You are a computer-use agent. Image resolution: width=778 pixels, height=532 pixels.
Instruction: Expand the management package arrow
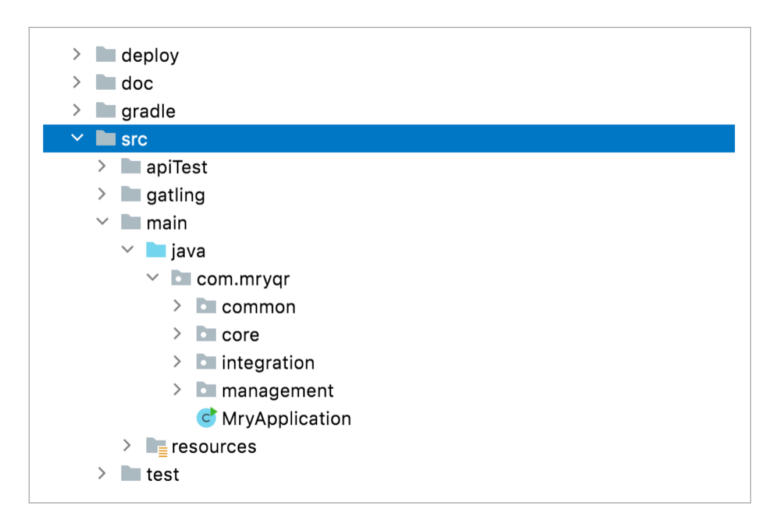coord(178,389)
